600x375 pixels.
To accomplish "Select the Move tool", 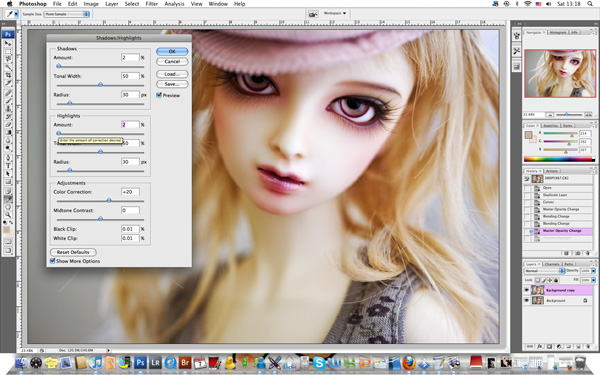I will click(8, 43).
